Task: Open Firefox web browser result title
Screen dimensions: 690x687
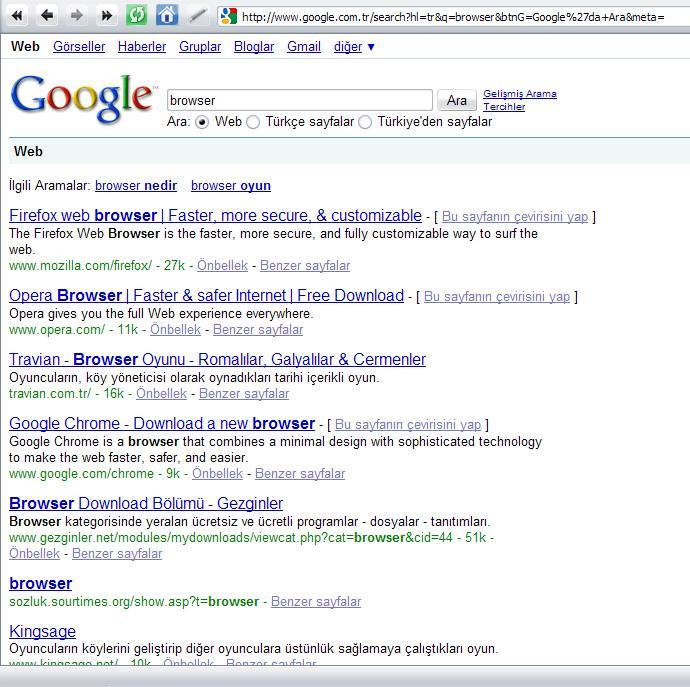Action: pyautogui.click(x=215, y=216)
